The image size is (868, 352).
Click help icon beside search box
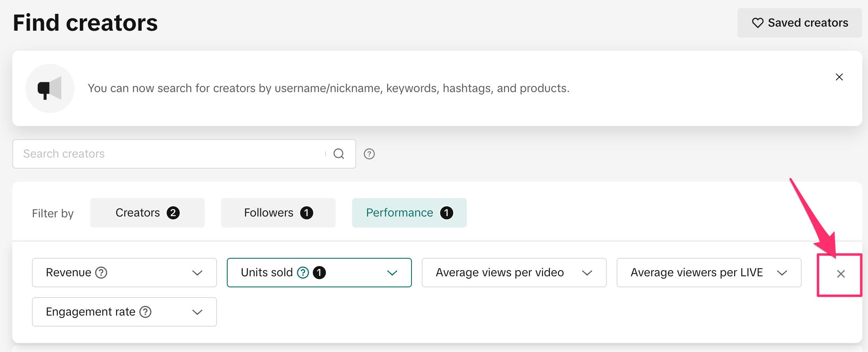[x=369, y=154]
